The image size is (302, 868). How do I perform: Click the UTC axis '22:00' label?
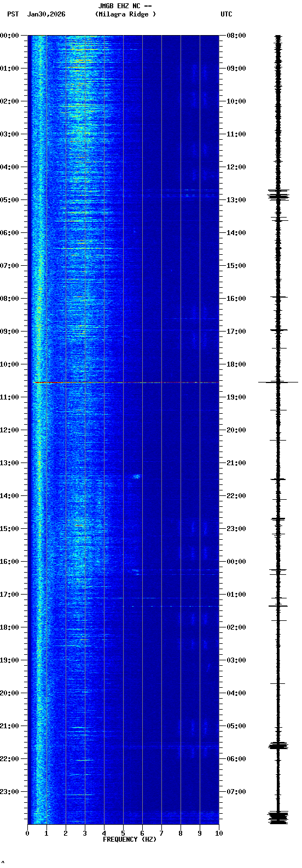click(x=236, y=496)
